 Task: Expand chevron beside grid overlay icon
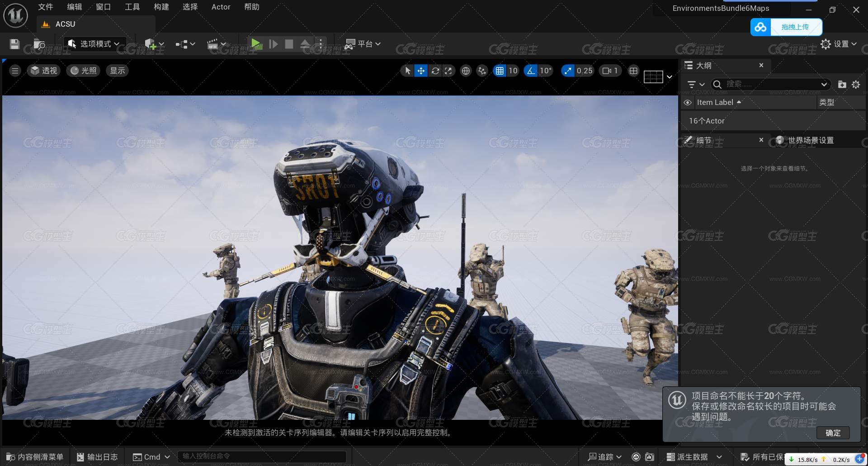(670, 77)
